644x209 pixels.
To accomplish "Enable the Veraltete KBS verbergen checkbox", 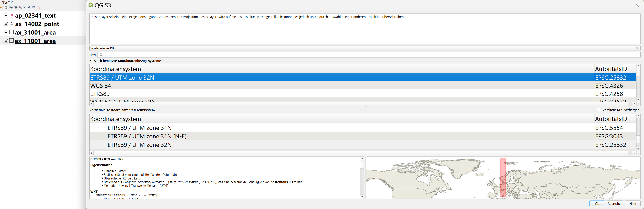I will click(x=599, y=110).
